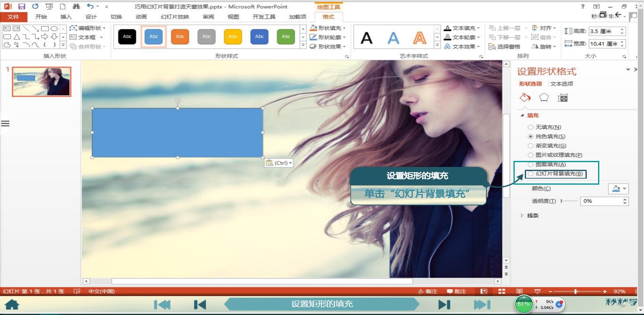
Task: Jump to first step playback button
Action: [162, 305]
